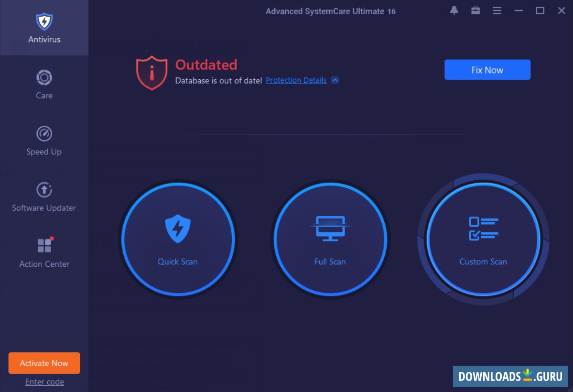Open the hamburger menu
Screen dimensions: 573x392
pyautogui.click(x=497, y=11)
